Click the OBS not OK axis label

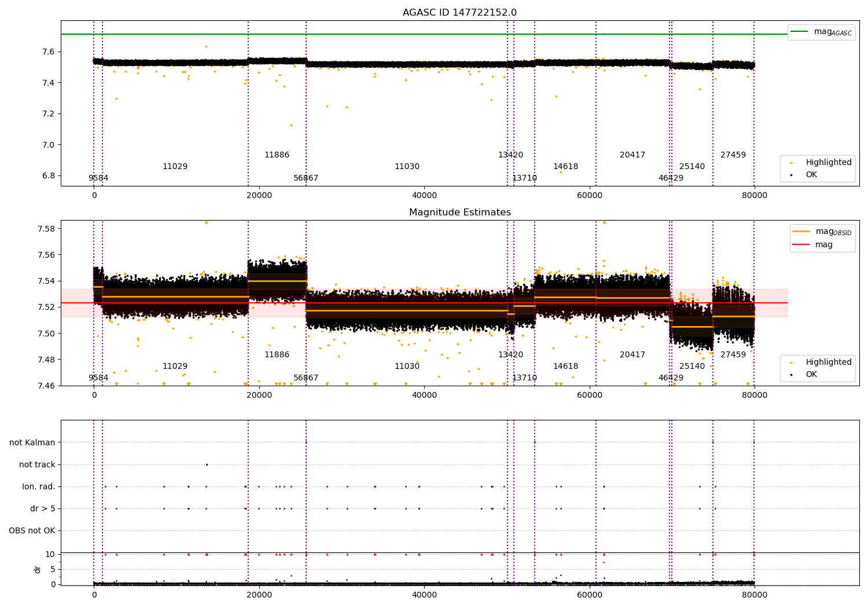(32, 530)
